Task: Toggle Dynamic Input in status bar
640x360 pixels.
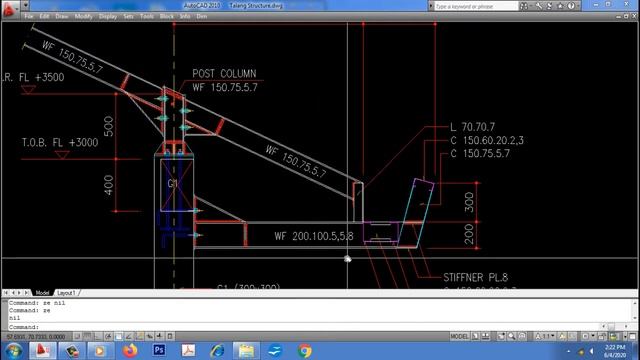Action: [150, 336]
